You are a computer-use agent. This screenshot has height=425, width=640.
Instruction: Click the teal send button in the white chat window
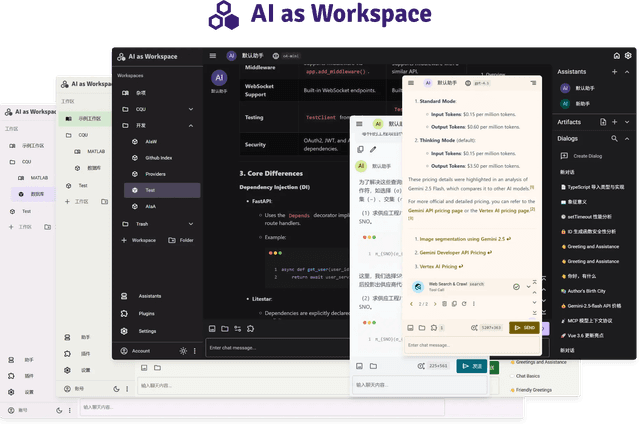tap(471, 367)
